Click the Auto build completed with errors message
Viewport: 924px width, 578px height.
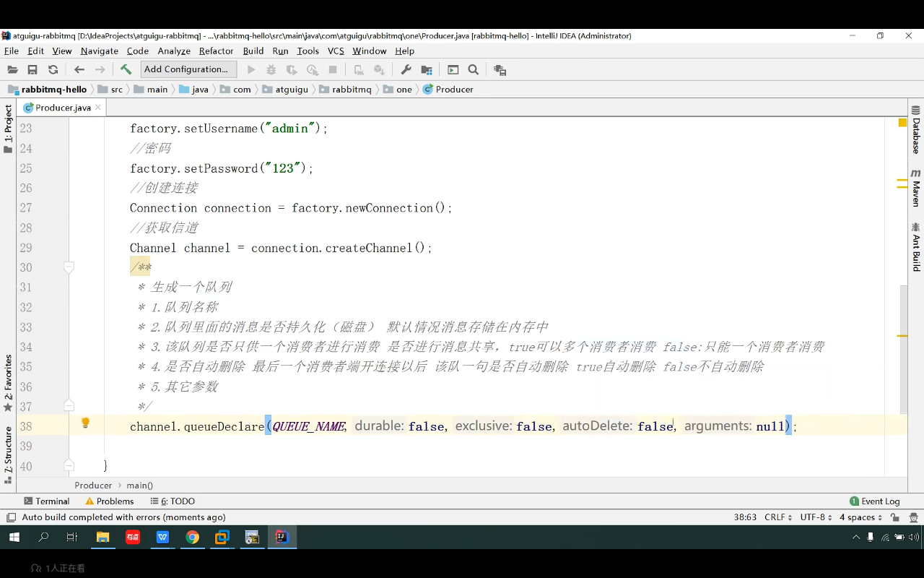coord(123,517)
